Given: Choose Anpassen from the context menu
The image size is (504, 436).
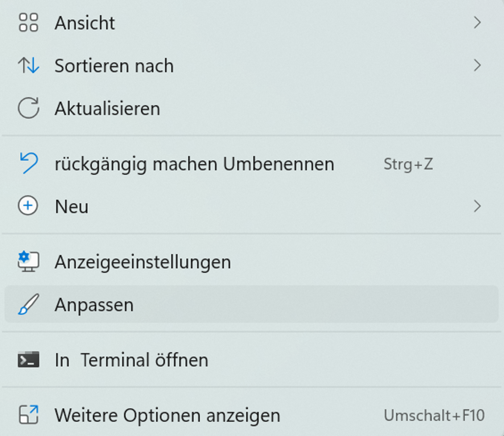Looking at the screenshot, I should 94,304.
